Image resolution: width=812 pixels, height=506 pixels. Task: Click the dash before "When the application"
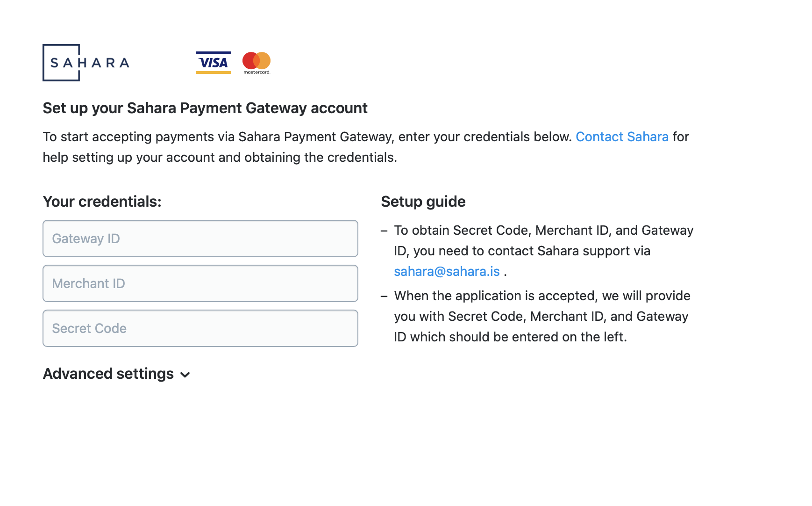[x=384, y=296]
